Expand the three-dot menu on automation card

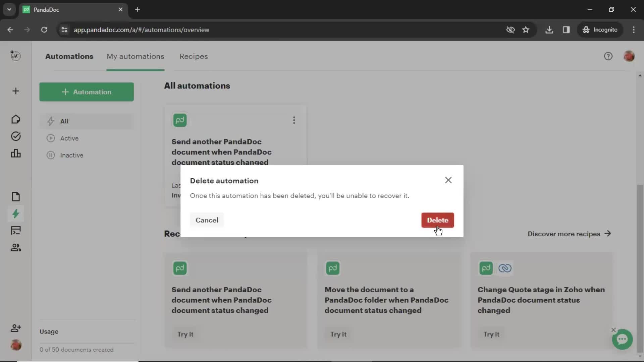[294, 120]
